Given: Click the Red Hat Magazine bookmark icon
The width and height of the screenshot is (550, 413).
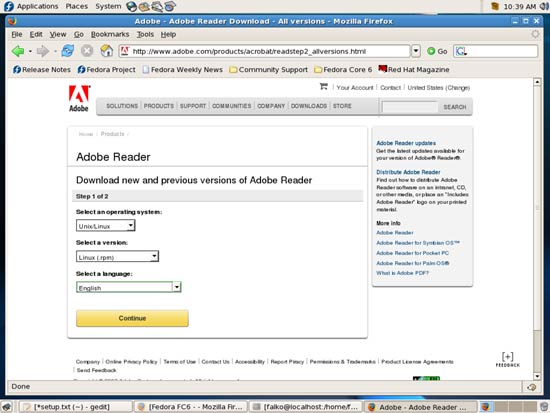Looking at the screenshot, I should (382, 69).
